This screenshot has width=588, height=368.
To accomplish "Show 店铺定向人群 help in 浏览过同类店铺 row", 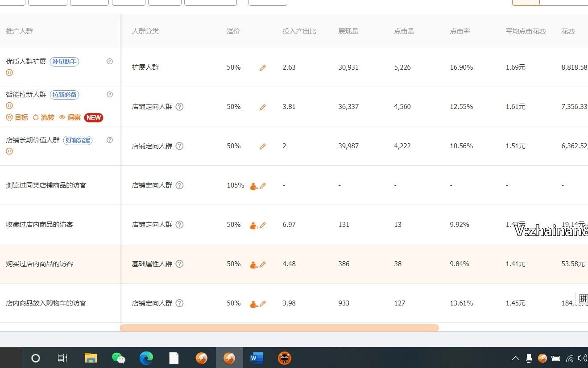I will (179, 185).
